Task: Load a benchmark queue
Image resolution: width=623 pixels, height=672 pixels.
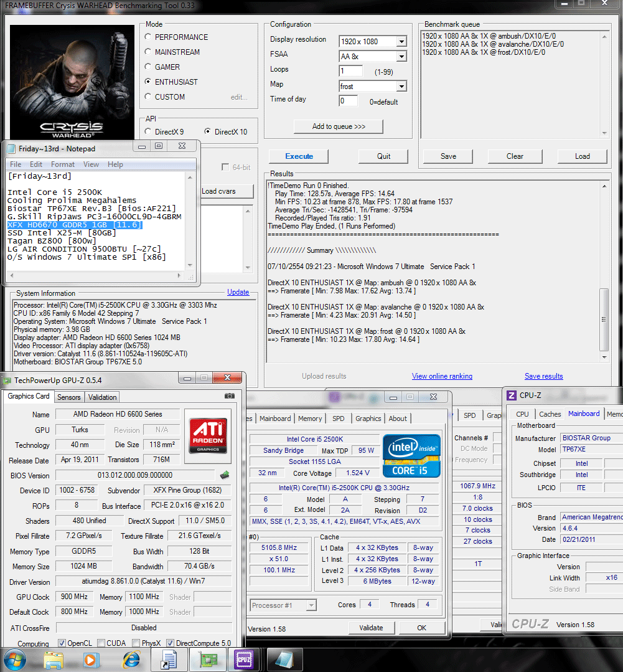Action: coord(583,156)
